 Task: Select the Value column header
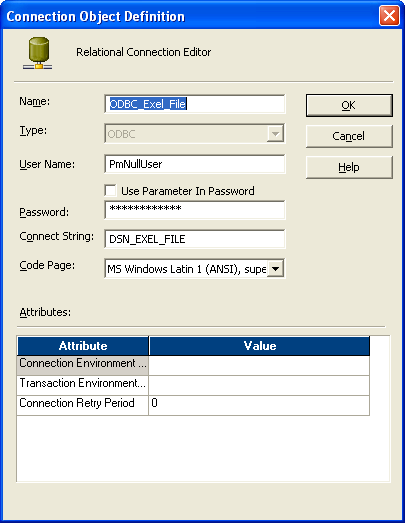[260, 346]
